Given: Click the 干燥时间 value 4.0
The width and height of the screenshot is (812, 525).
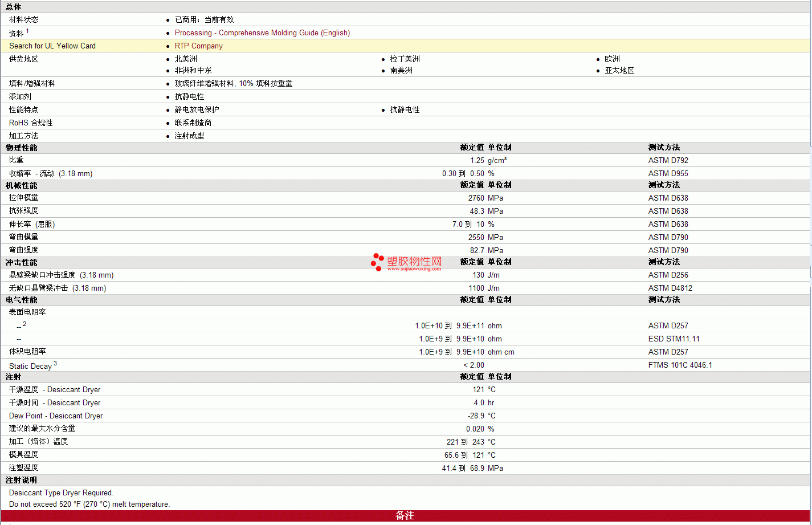Looking at the screenshot, I should tap(479, 403).
